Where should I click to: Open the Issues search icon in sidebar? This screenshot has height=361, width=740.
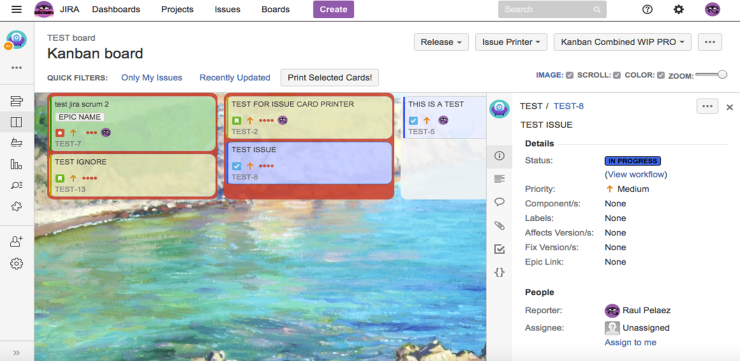point(17,185)
